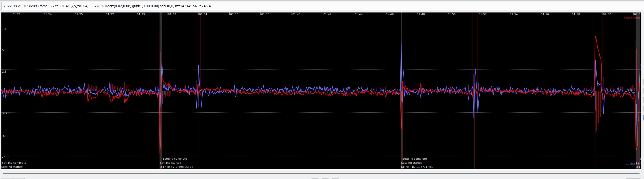The height and width of the screenshot is (179, 644).
Task: Click the -2.5" vertical axis label
Action: tap(5, 114)
